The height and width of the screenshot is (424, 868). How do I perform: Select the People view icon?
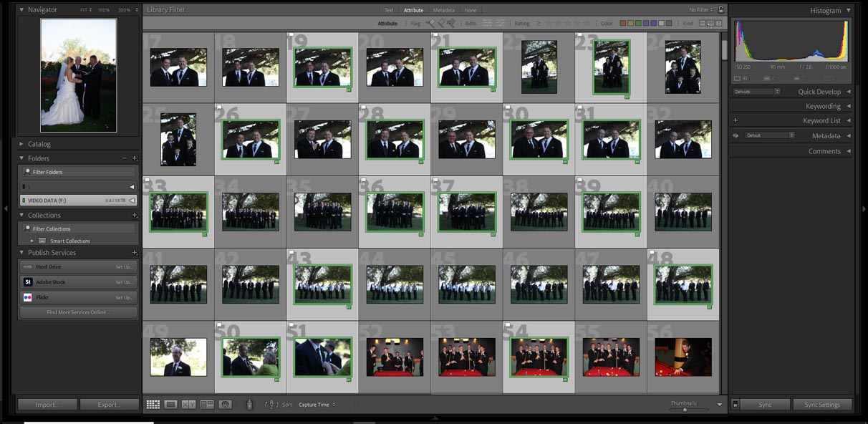tap(225, 405)
